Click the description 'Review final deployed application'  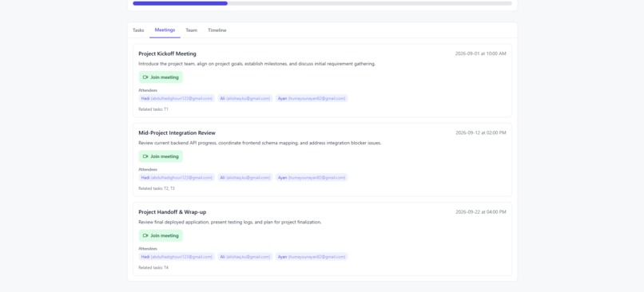[229, 223]
